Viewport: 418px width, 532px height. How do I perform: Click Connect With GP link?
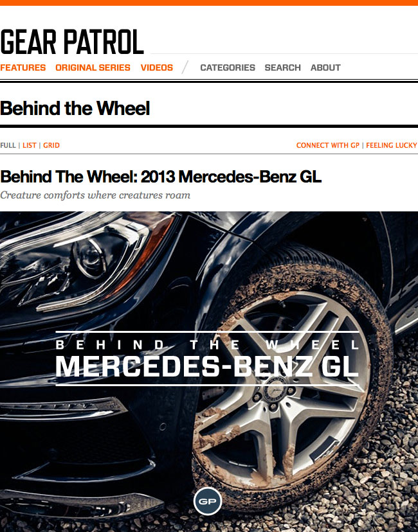click(328, 145)
